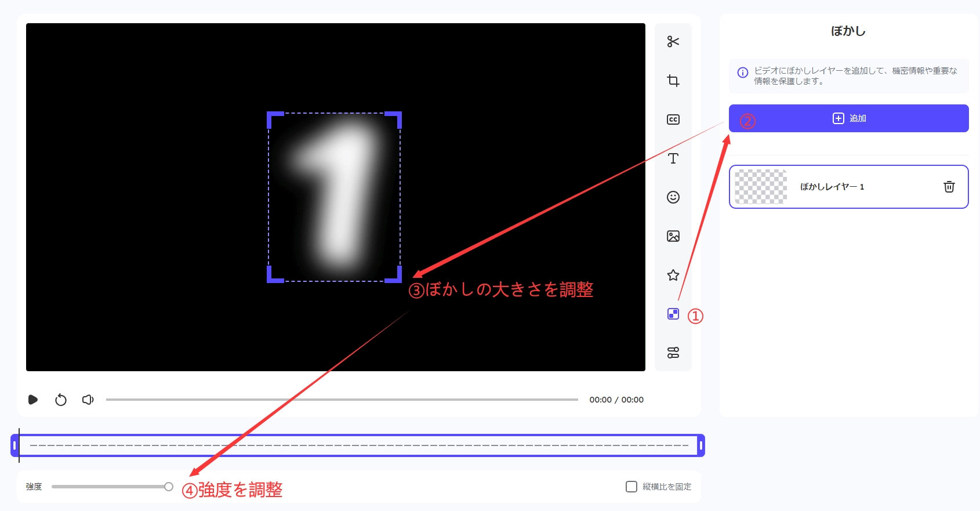Select the blur tool icon
The width and height of the screenshot is (980, 511).
673,314
